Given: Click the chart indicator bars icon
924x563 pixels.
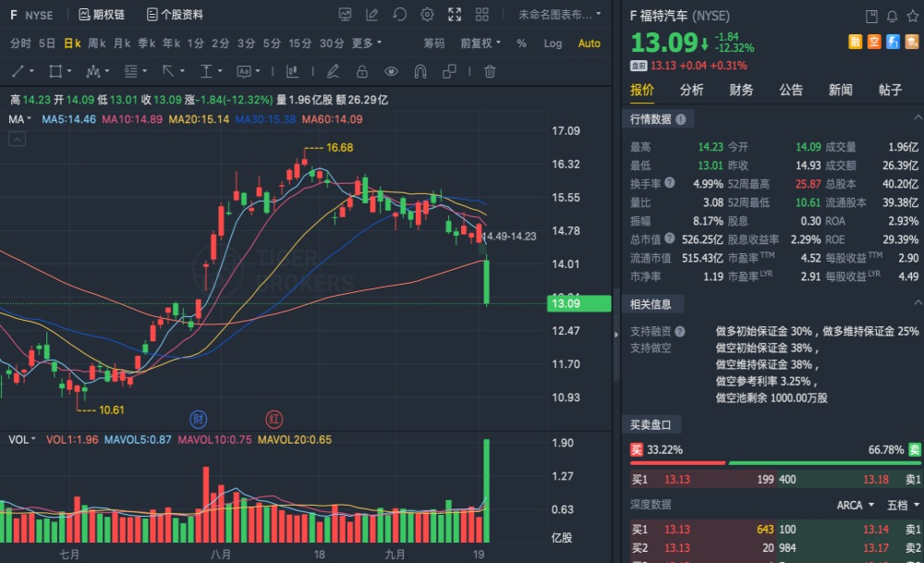Looking at the screenshot, I should click(x=292, y=71).
